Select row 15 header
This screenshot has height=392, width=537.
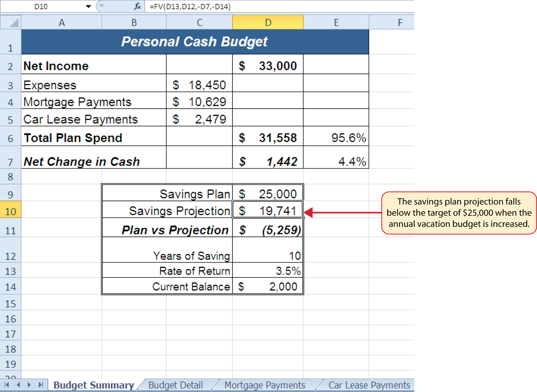10,302
